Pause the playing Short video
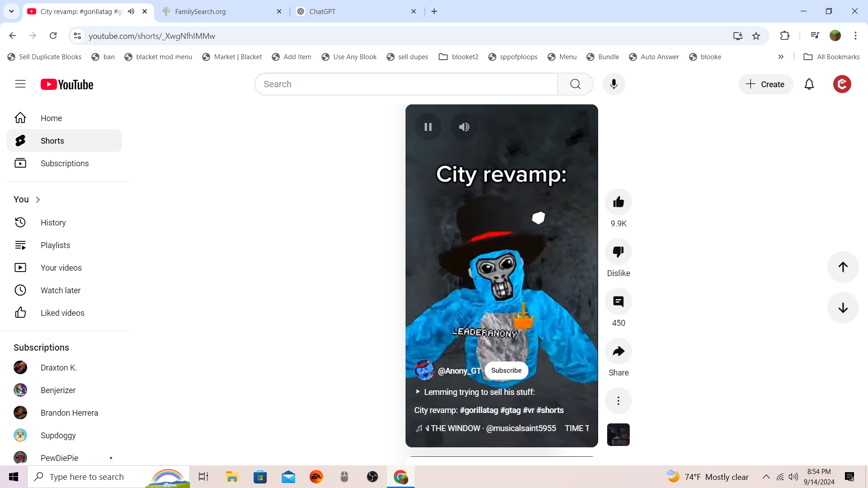This screenshot has width=868, height=488. (428, 127)
